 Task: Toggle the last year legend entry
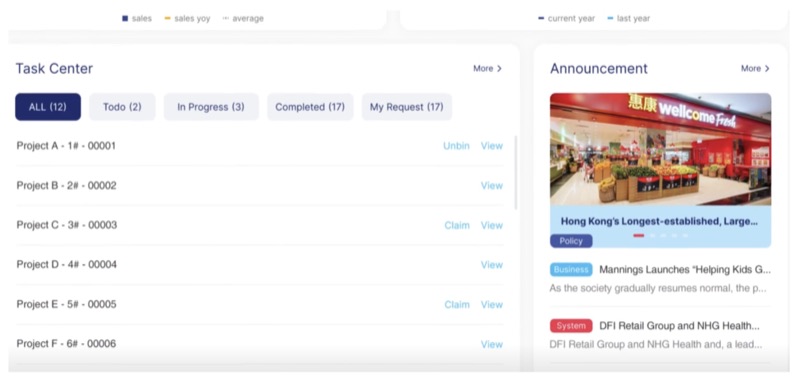(629, 18)
